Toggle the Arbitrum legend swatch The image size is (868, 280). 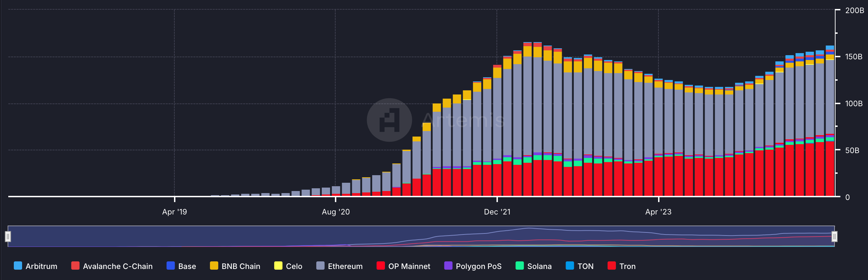[18, 266]
